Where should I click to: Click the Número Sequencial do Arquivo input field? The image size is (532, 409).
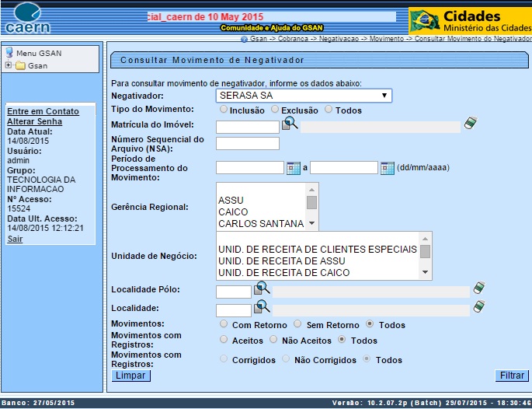(247, 143)
